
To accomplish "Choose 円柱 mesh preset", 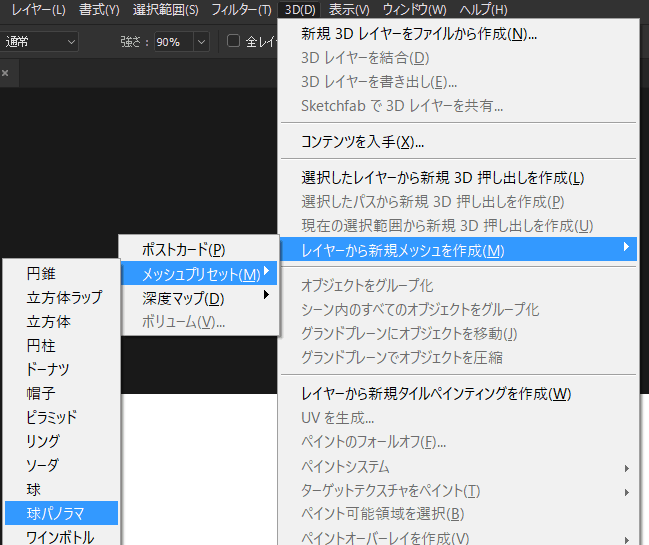I will click(61, 346).
